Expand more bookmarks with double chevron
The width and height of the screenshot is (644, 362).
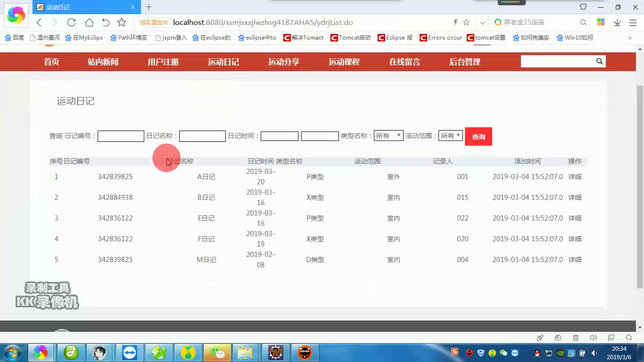pyautogui.click(x=630, y=38)
